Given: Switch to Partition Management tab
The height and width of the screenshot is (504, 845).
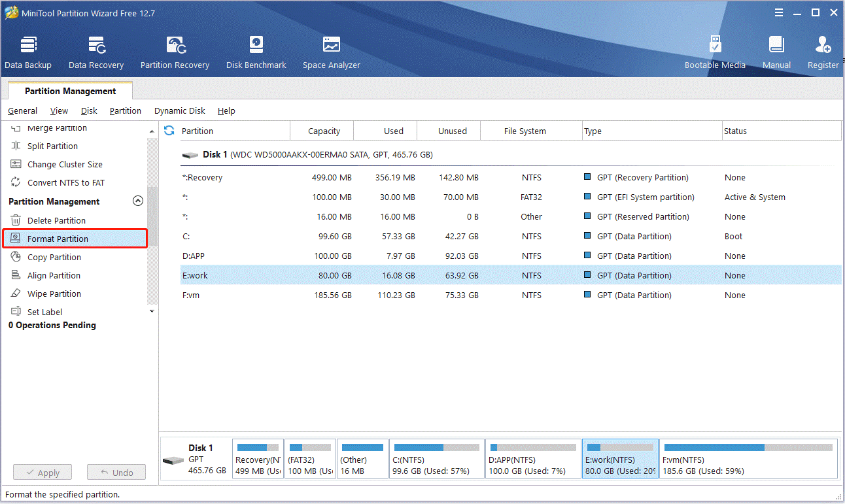Looking at the screenshot, I should click(70, 91).
